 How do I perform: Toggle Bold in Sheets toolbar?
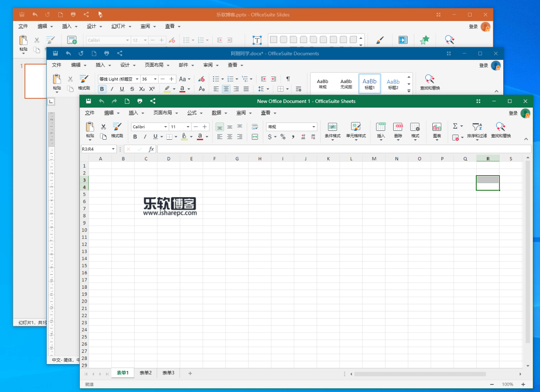(135, 137)
